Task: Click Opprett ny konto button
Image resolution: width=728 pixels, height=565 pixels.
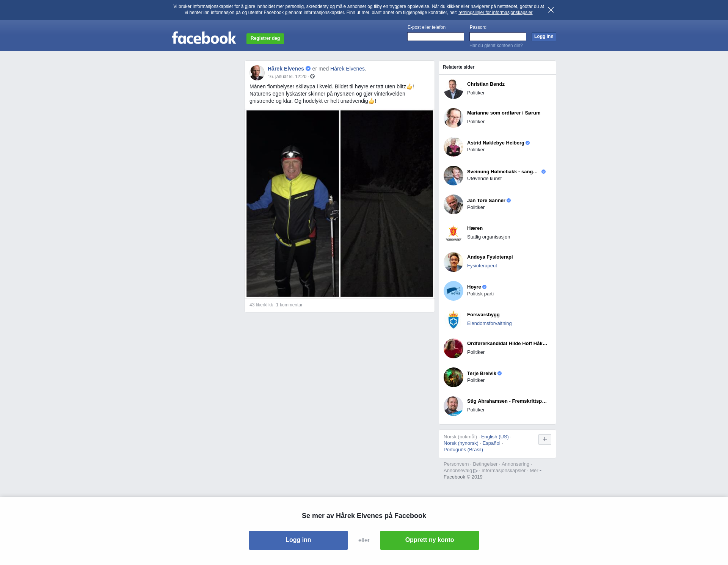Action: pyautogui.click(x=430, y=540)
